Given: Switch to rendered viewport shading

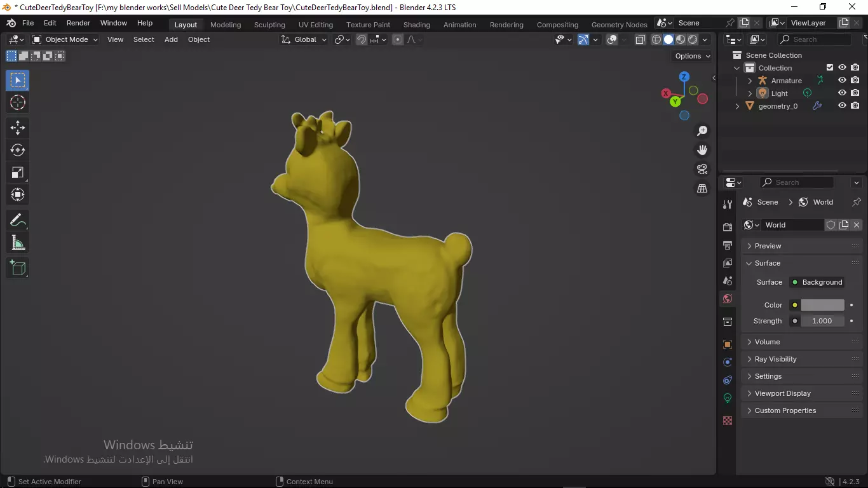Looking at the screenshot, I should point(693,39).
